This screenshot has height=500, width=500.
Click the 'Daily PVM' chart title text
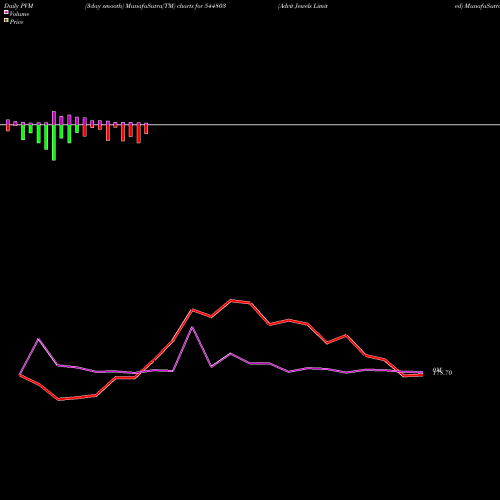pyautogui.click(x=19, y=6)
